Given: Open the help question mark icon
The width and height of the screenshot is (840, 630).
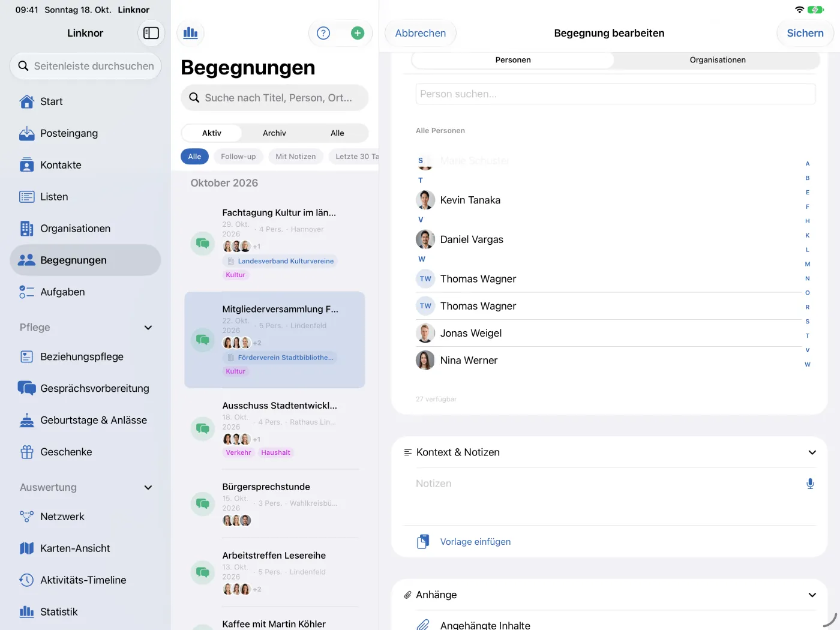Looking at the screenshot, I should point(323,33).
